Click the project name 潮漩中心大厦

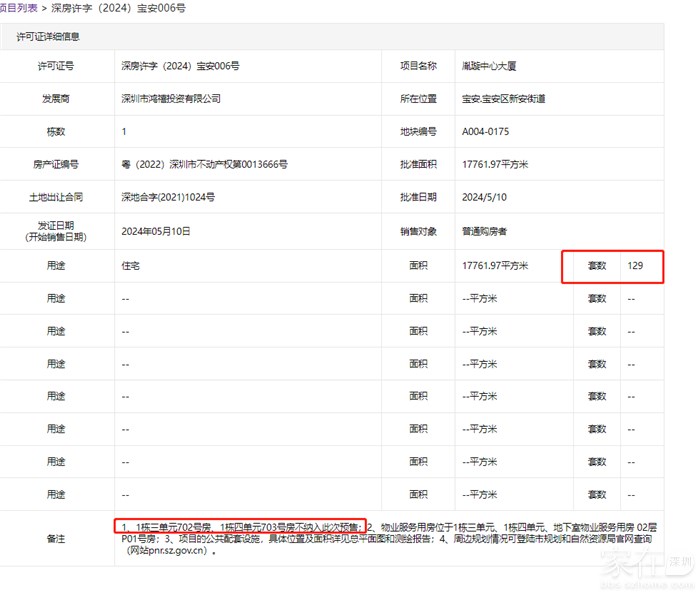[x=489, y=66]
